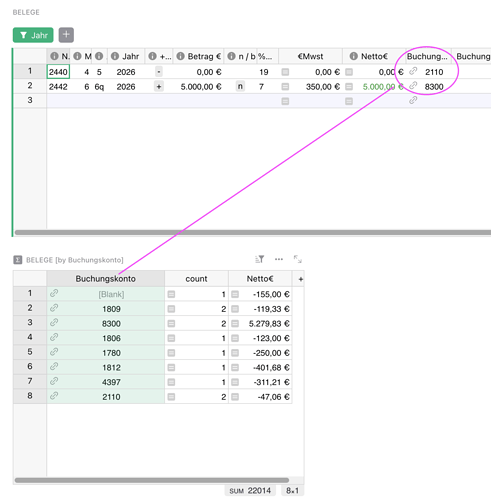Click formula icon before 350,00 € Mwst cell

click(x=285, y=87)
